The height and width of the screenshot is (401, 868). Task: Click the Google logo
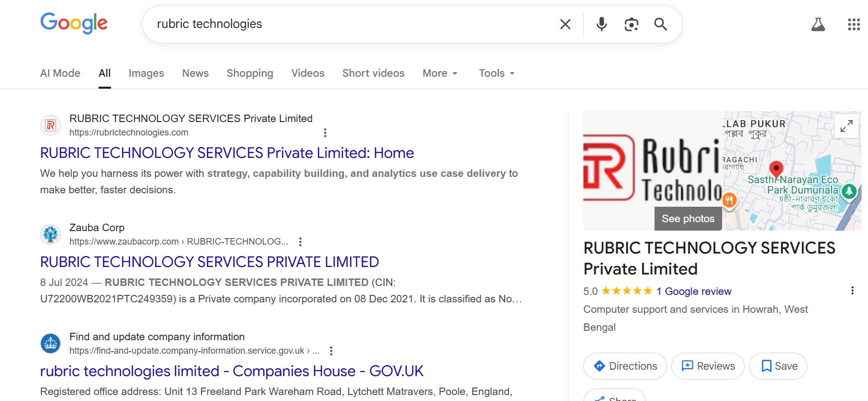tap(74, 23)
